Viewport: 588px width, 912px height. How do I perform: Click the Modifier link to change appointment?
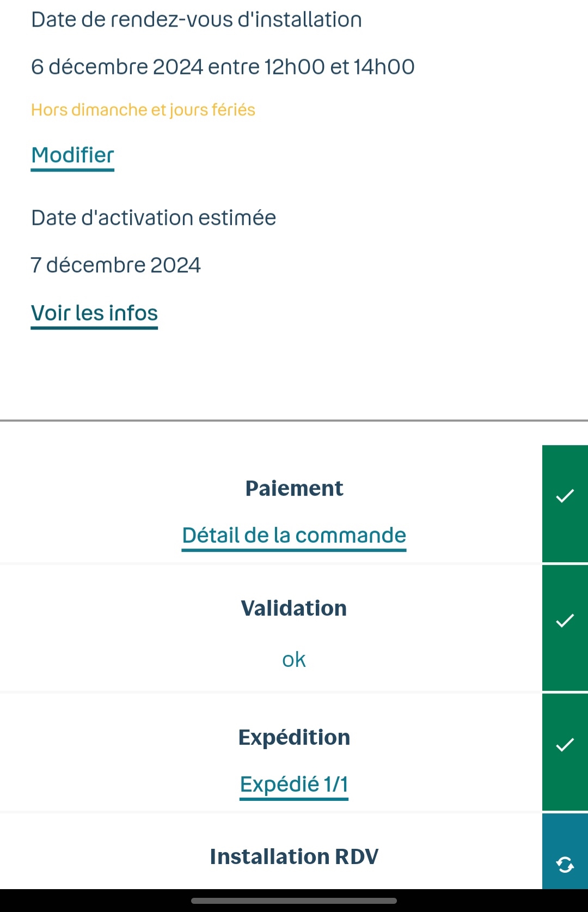point(72,155)
